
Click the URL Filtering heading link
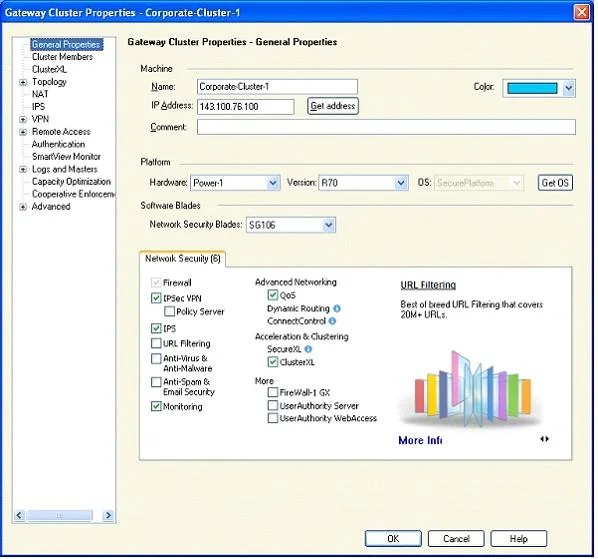pos(428,285)
